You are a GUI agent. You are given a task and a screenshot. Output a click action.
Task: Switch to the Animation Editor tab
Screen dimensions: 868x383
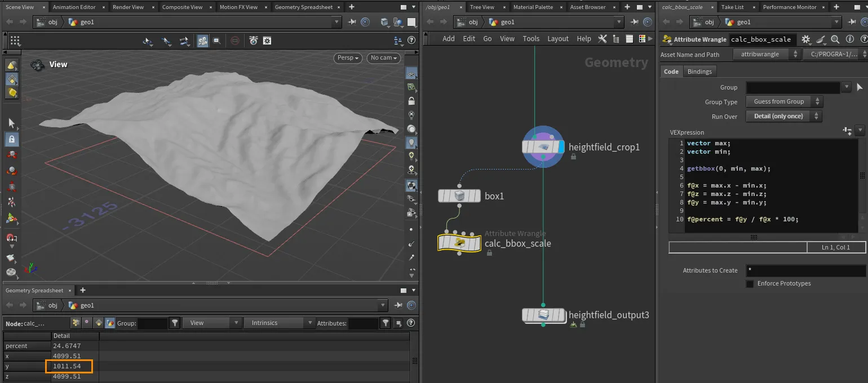(74, 7)
